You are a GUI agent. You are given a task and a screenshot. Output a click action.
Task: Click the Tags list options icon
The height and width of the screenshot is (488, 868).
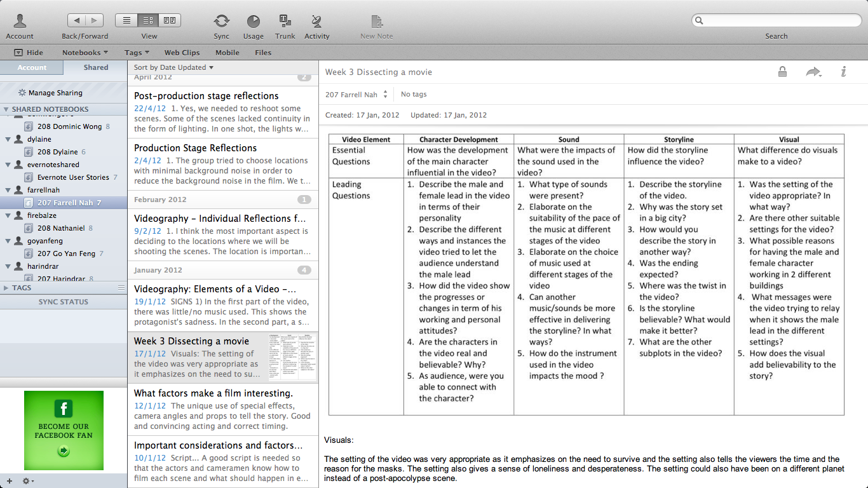click(121, 288)
